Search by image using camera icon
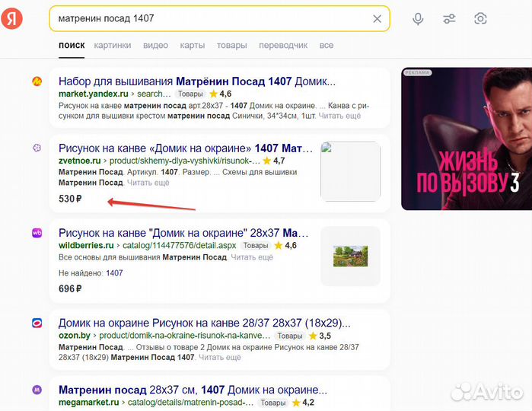 pos(480,18)
